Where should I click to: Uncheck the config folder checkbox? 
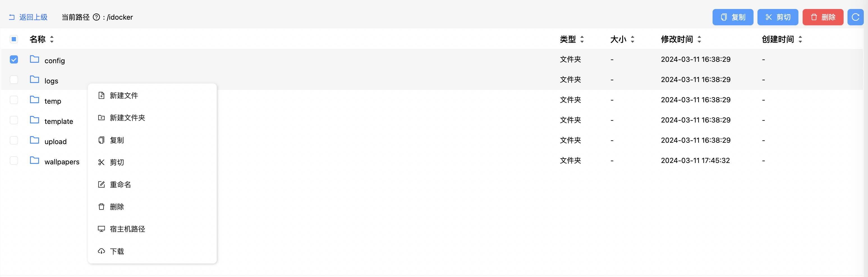(x=14, y=59)
